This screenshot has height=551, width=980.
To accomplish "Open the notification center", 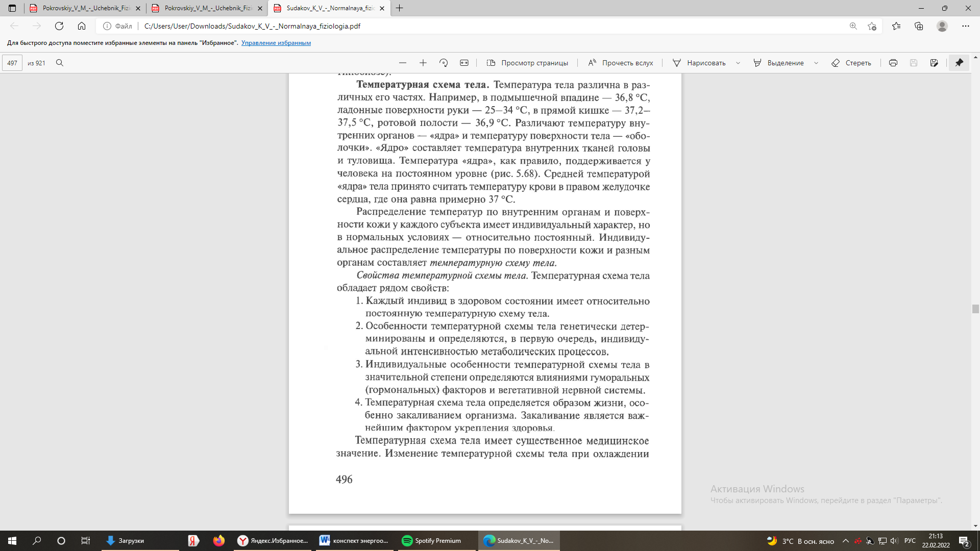I will point(964,541).
